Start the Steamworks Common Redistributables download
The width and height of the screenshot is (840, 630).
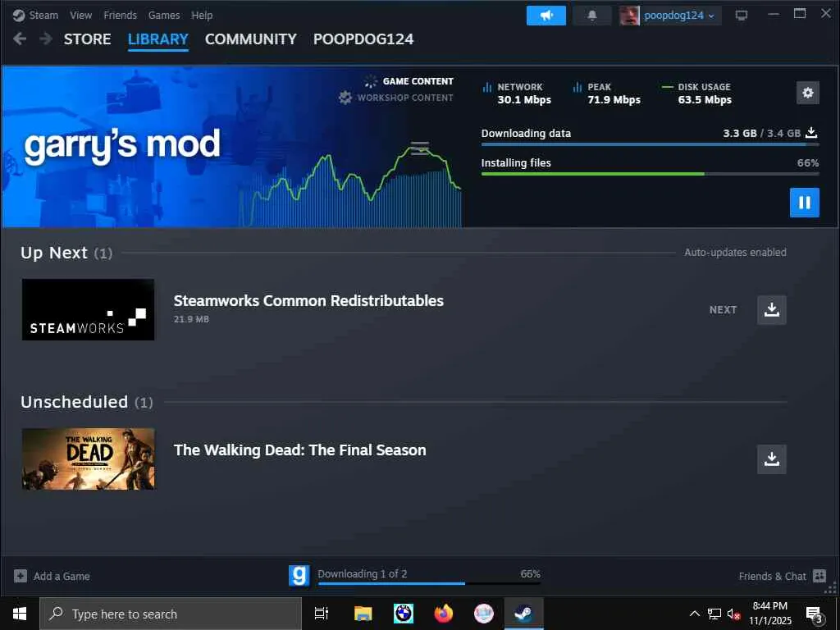pyautogui.click(x=771, y=309)
